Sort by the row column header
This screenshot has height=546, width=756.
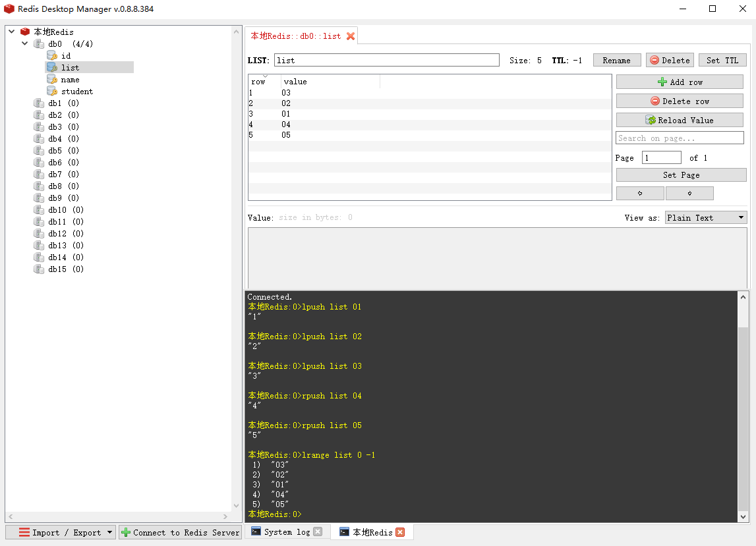264,82
